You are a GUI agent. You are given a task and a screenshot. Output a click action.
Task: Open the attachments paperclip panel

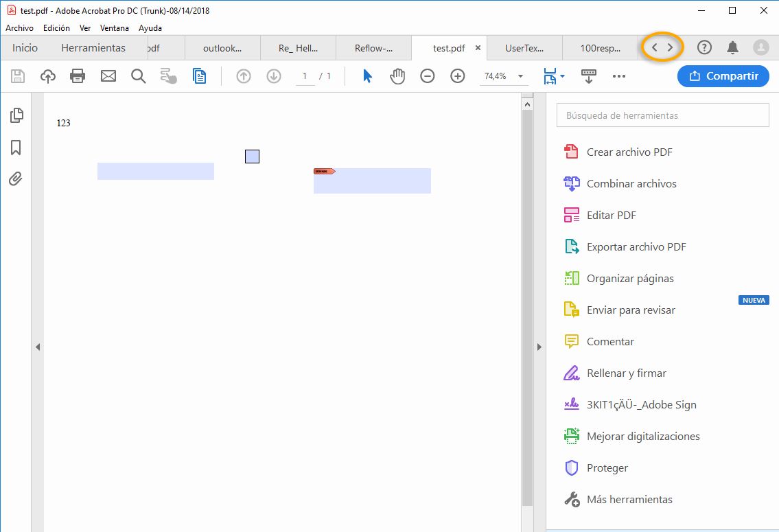16,178
